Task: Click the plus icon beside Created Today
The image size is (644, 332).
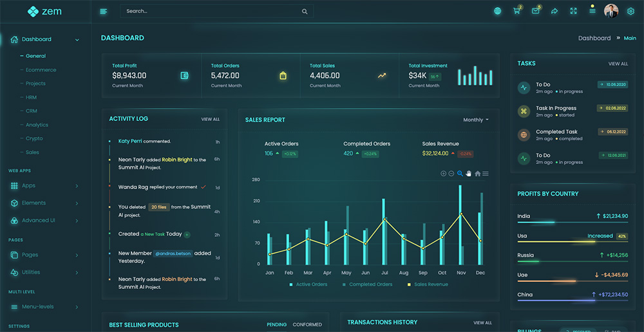Action: [x=187, y=235]
